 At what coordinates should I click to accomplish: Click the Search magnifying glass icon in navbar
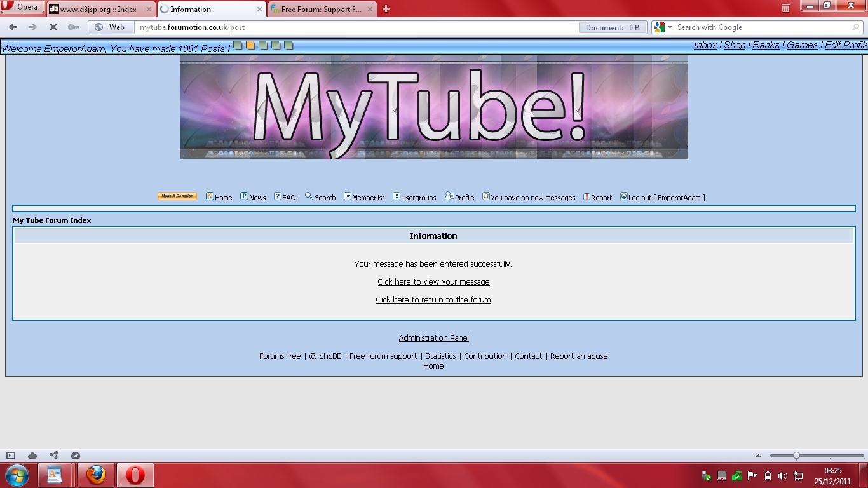(309, 196)
